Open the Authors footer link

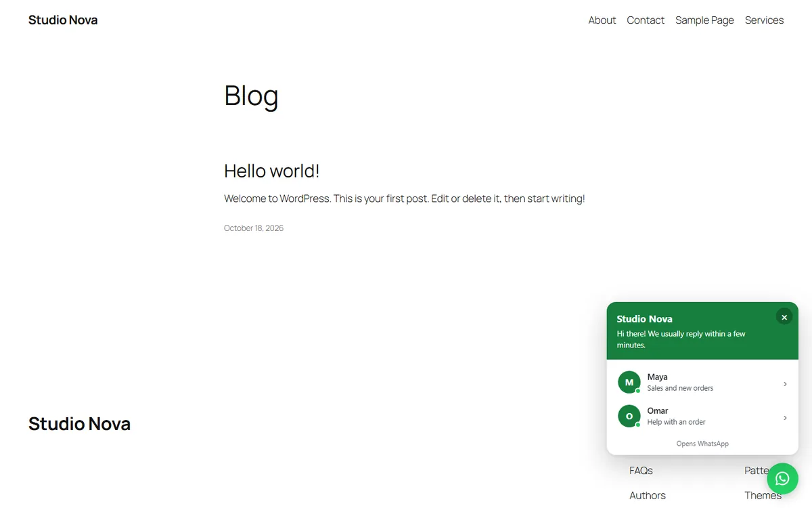(648, 495)
